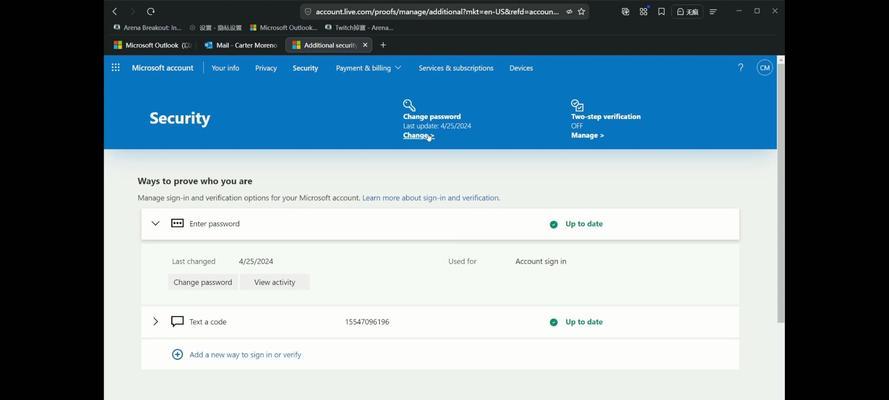Click the Two-step verification OFF status

(x=577, y=126)
